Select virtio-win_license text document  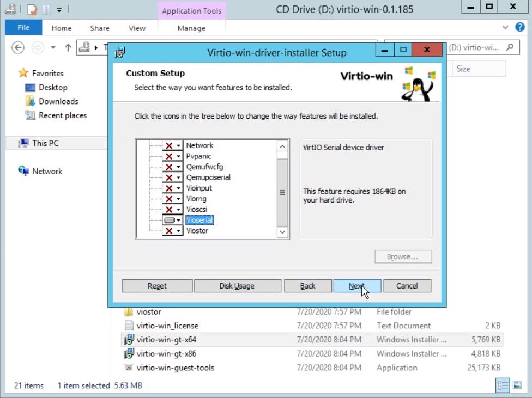pyautogui.click(x=167, y=326)
